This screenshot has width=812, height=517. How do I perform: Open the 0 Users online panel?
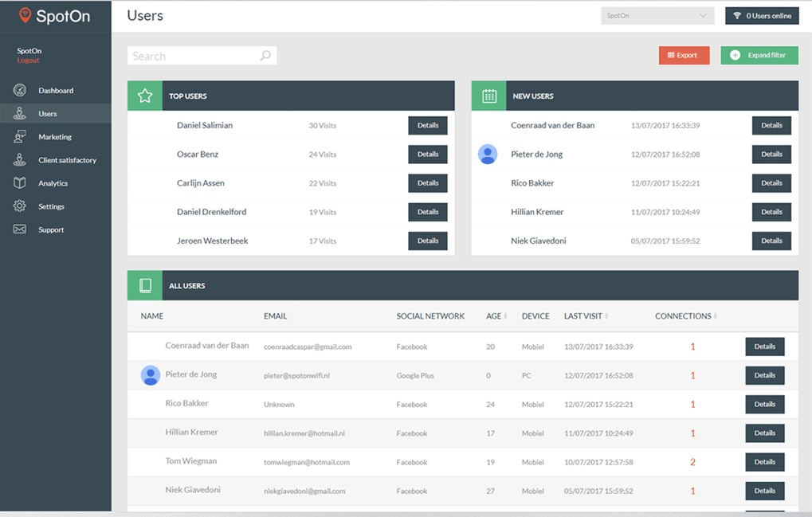pyautogui.click(x=762, y=15)
